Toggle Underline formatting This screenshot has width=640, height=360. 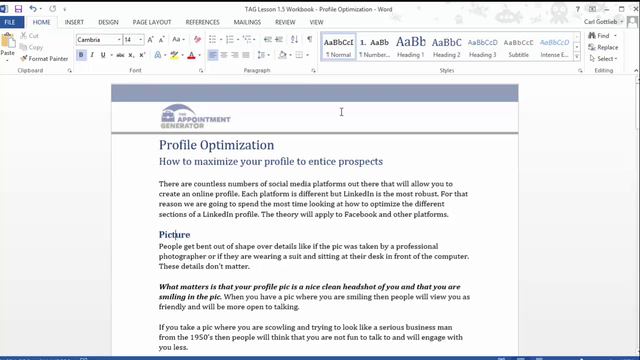pyautogui.click(x=103, y=55)
